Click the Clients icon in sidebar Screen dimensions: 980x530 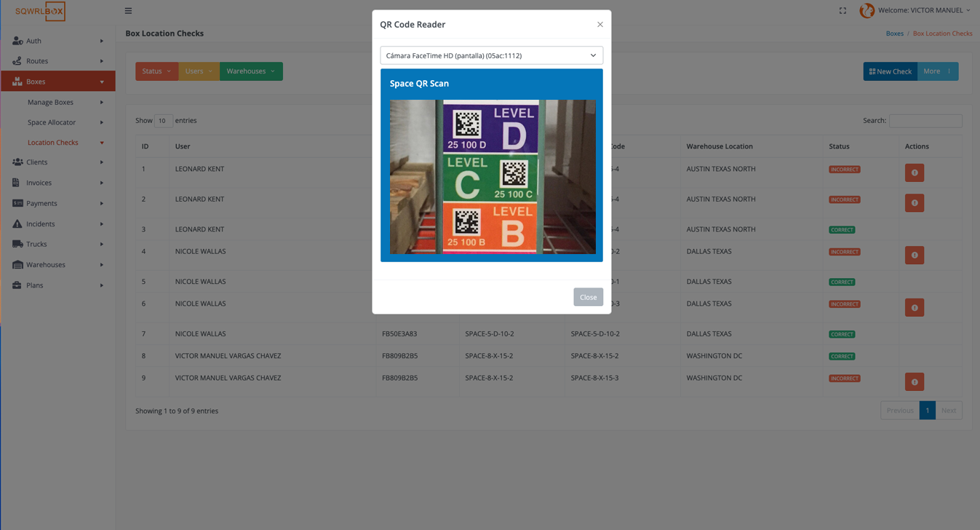[17, 162]
